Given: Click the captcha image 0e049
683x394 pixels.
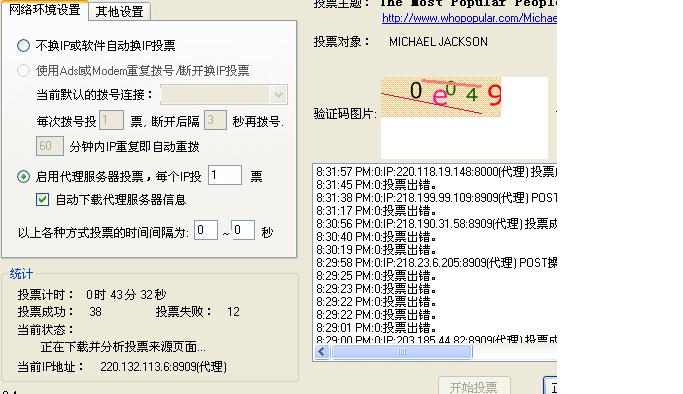Looking at the screenshot, I should tap(441, 97).
